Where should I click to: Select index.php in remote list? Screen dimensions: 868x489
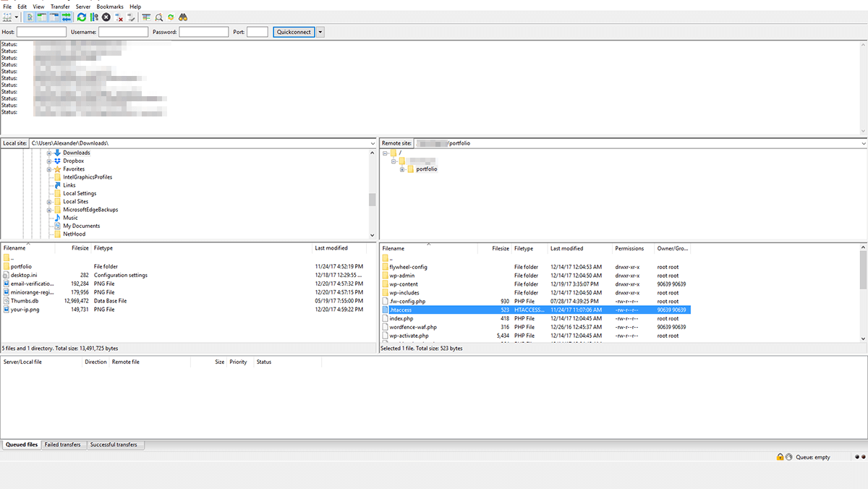pyautogui.click(x=401, y=318)
